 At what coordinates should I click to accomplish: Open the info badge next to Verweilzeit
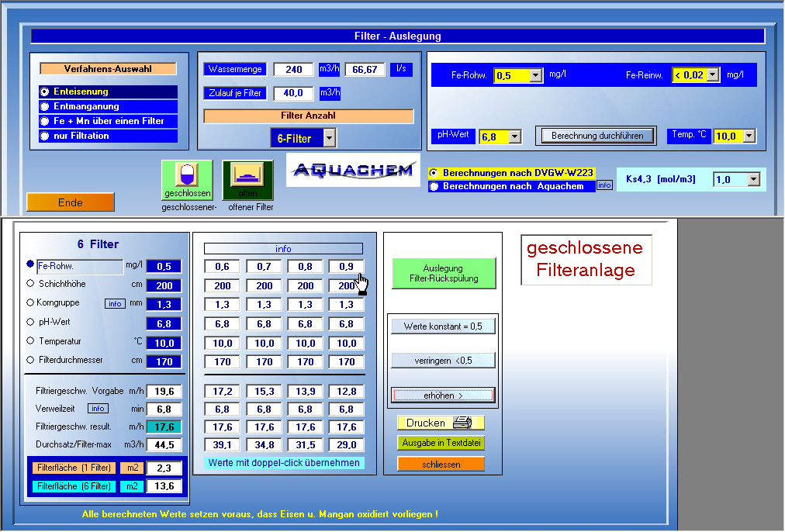point(98,409)
